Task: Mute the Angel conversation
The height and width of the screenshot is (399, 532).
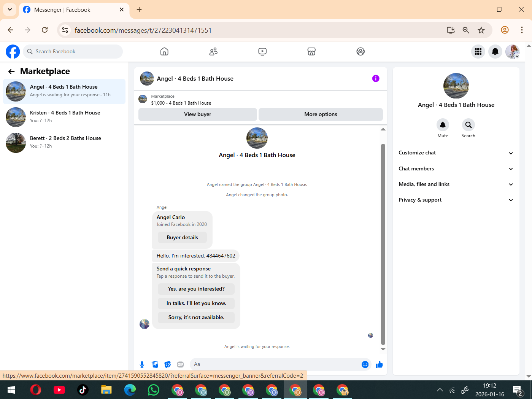Action: 443,125
